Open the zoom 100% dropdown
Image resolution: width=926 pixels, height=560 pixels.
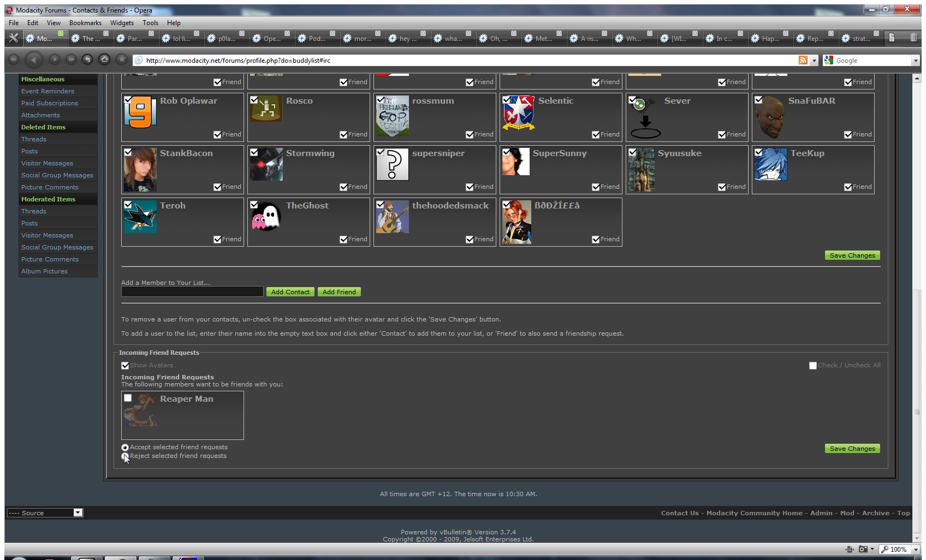[x=916, y=549]
